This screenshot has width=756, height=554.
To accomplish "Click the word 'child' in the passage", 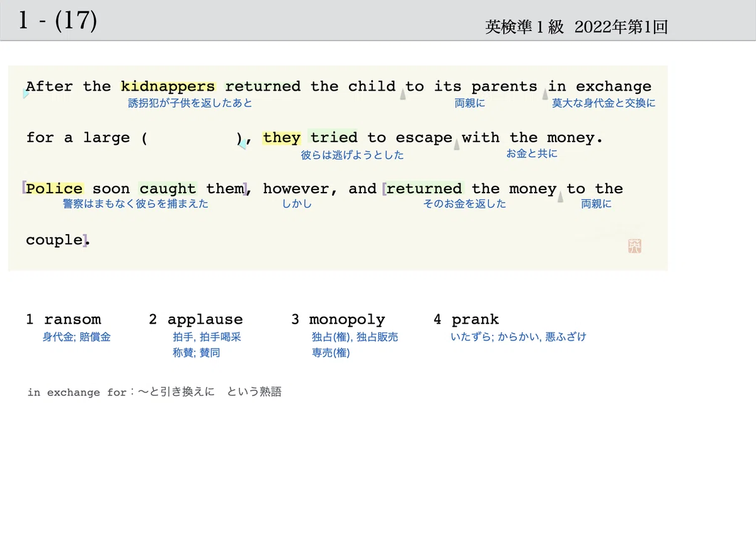I will [372, 86].
